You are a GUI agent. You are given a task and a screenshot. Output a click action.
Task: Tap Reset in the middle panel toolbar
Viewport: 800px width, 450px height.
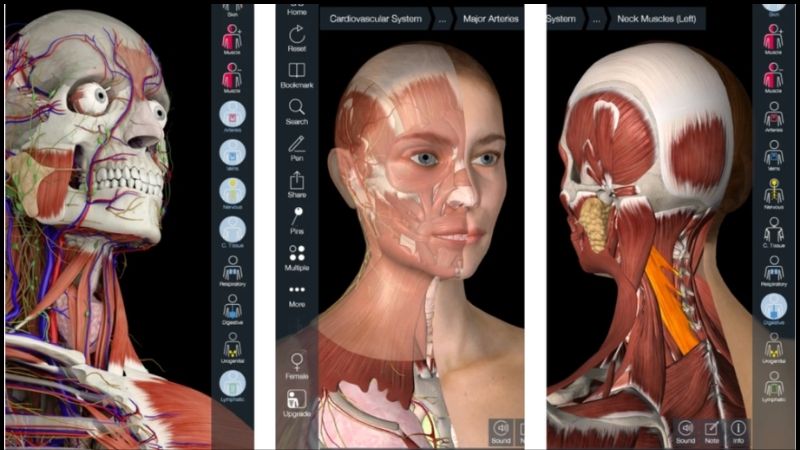tap(297, 39)
